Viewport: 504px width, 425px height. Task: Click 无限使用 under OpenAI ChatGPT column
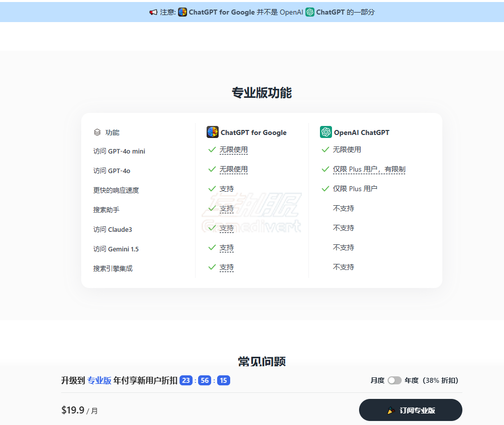coord(347,150)
